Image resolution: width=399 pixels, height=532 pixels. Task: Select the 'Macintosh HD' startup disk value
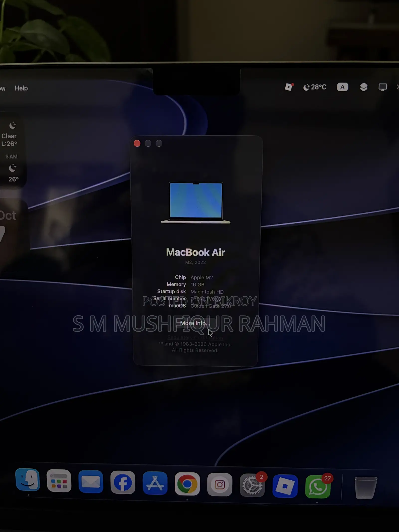coord(207,292)
